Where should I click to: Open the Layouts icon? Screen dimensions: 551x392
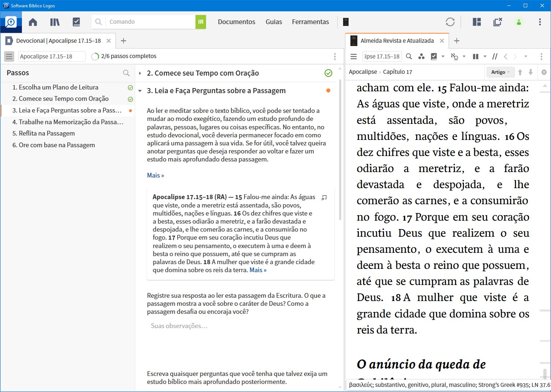(477, 22)
